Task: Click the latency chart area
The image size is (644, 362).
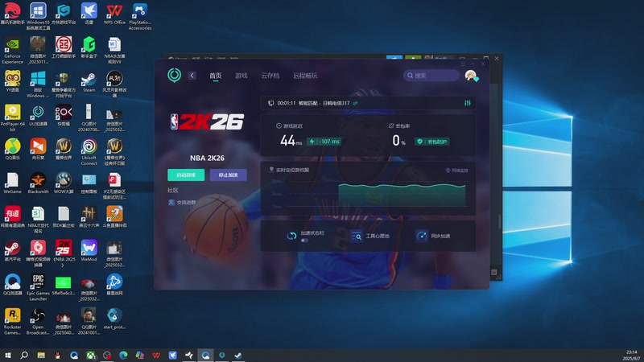Action: click(x=368, y=194)
